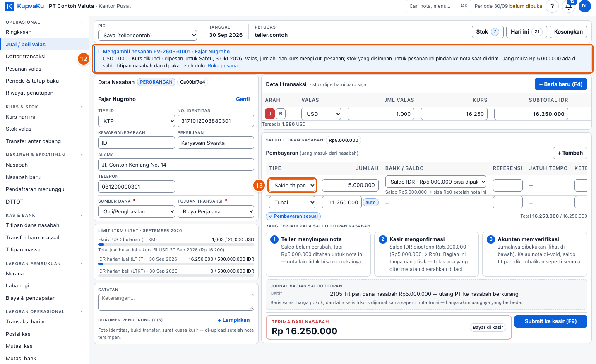
Task: Open the Tujuan Transaksi dropdown
Action: 216,211
